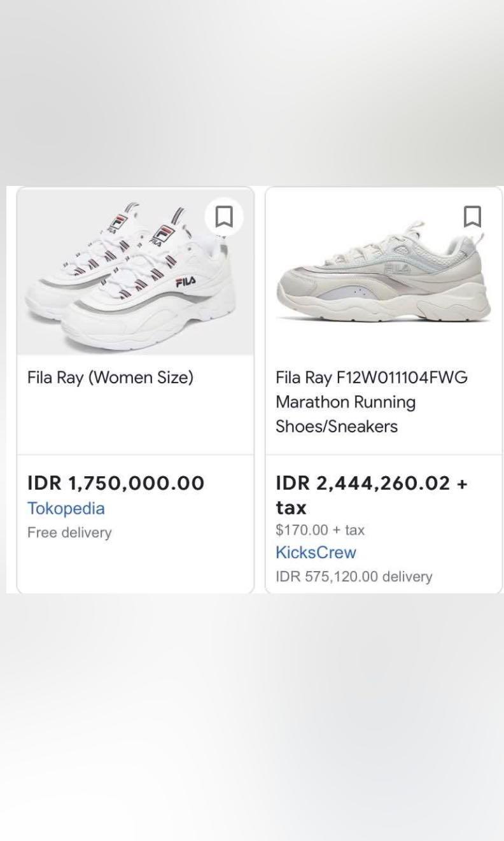Image resolution: width=504 pixels, height=841 pixels.
Task: Bookmark the Fila Ray (Women Size) product
Action: click(224, 217)
